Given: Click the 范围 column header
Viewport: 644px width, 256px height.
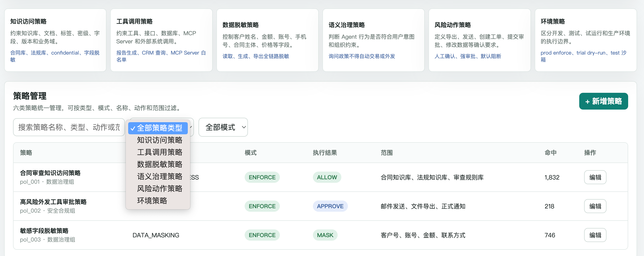Looking at the screenshot, I should click(x=387, y=153).
